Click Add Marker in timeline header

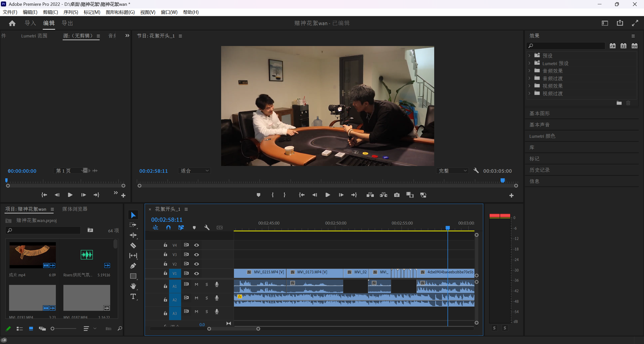point(194,228)
